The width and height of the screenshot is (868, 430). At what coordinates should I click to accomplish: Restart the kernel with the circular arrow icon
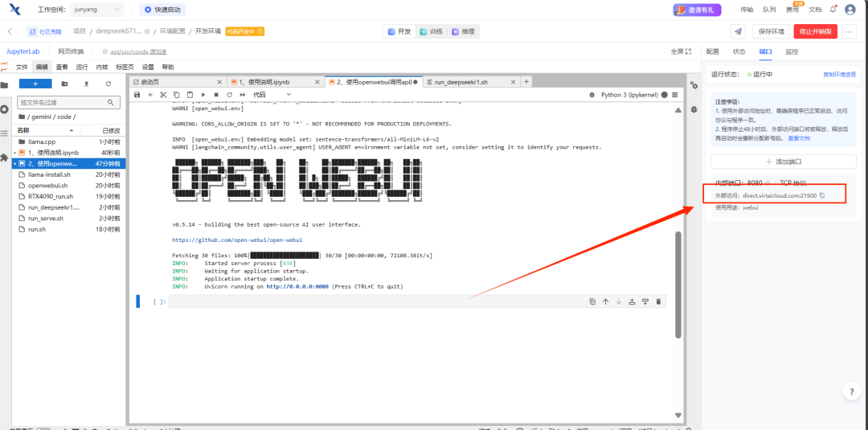coord(229,95)
